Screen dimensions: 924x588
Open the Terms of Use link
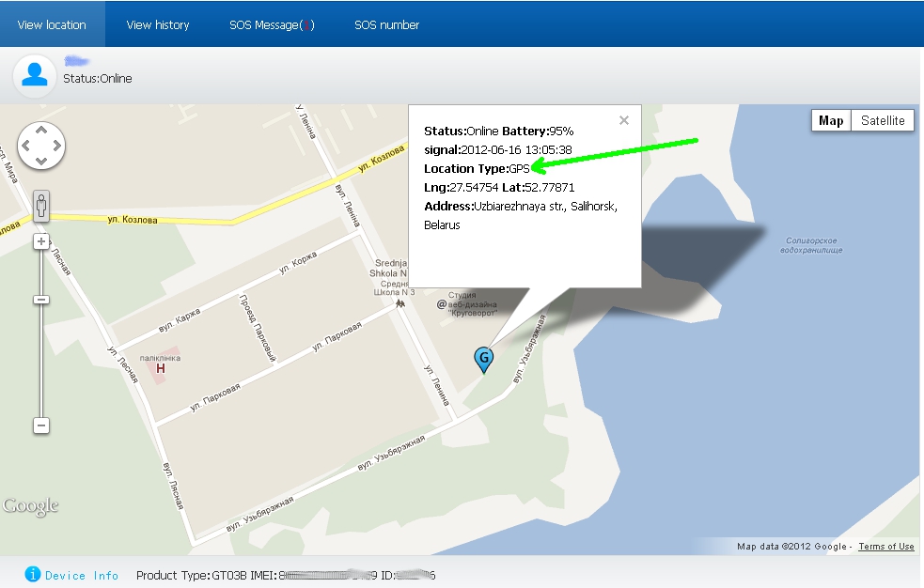[885, 546]
